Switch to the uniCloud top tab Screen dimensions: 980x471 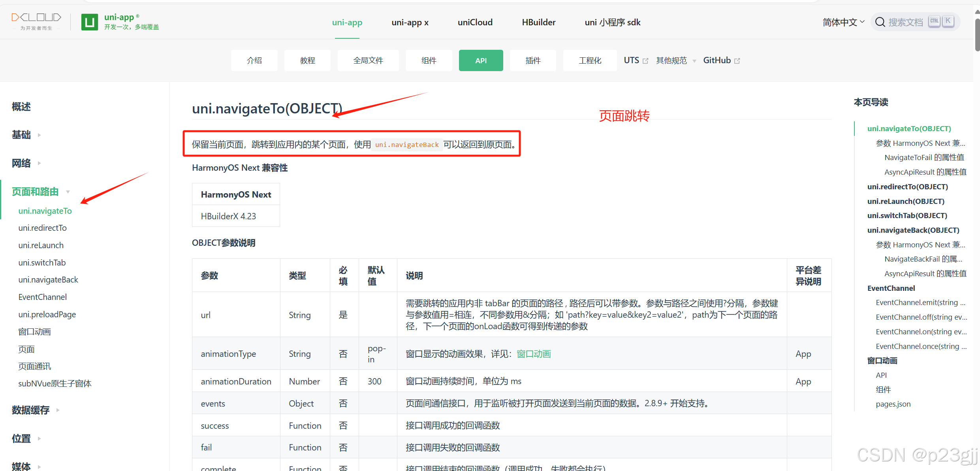pyautogui.click(x=475, y=22)
